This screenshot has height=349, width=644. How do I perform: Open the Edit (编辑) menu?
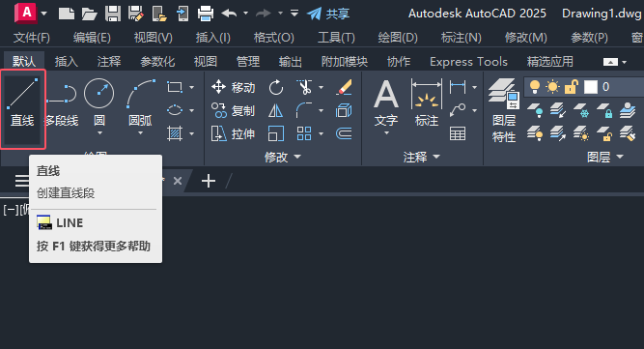click(92, 38)
